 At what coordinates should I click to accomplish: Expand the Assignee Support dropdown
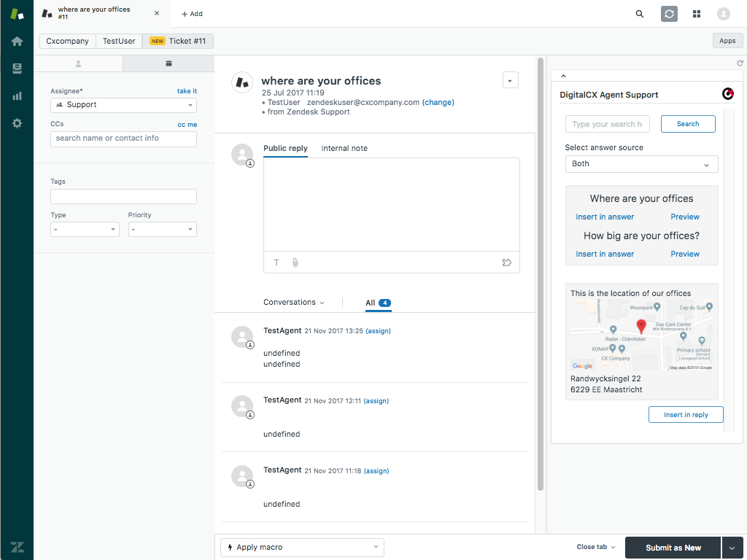123,105
